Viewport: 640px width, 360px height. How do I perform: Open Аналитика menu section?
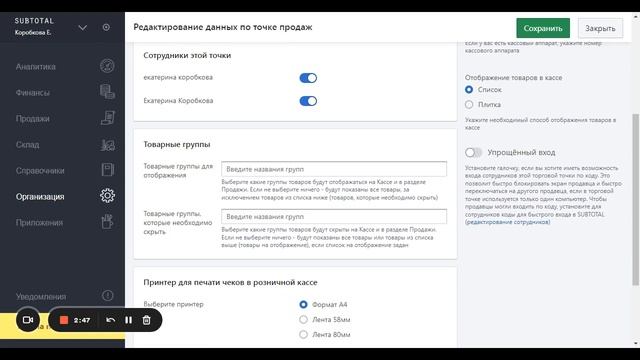[x=36, y=67]
